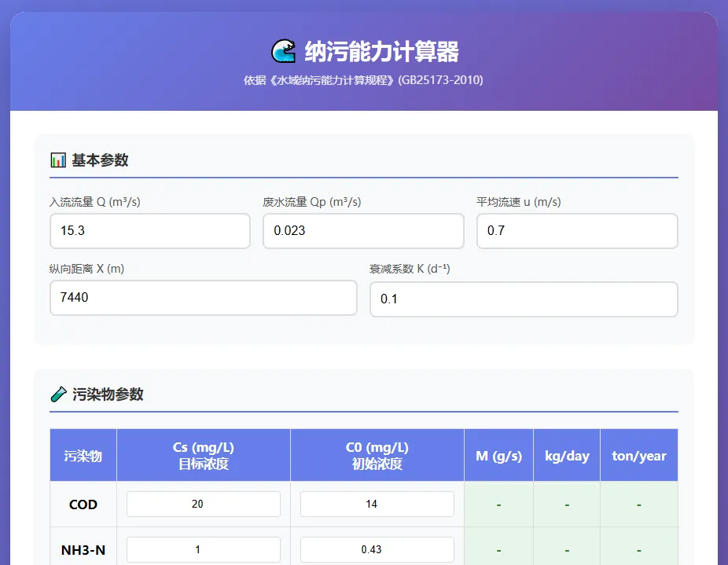Select the COD row label
Viewport: 728px width, 565px height.
point(83,504)
